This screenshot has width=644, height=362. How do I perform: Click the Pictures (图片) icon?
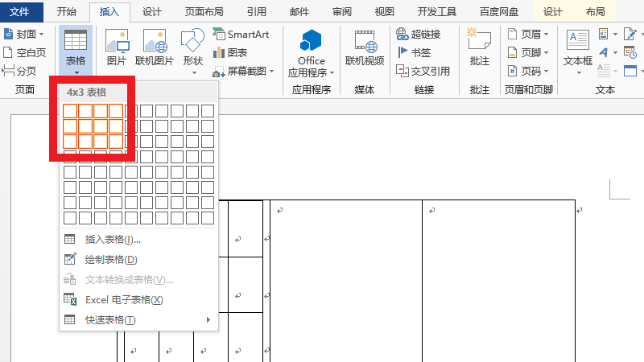pos(117,47)
